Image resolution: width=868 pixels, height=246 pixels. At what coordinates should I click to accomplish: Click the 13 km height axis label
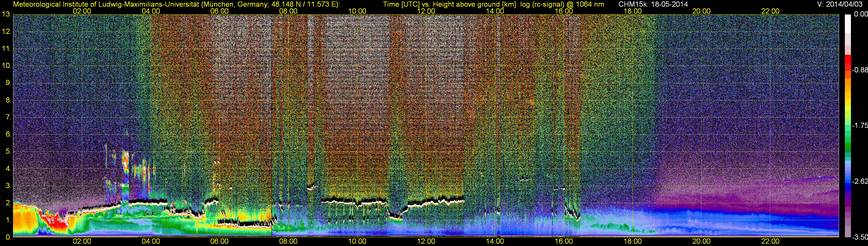pos(6,14)
